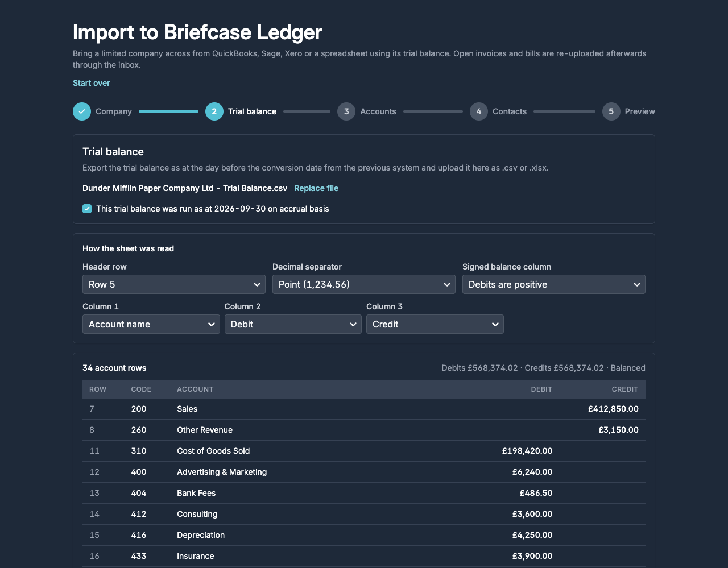728x568 pixels.
Task: Click the DEBIT column header
Action: click(x=541, y=389)
